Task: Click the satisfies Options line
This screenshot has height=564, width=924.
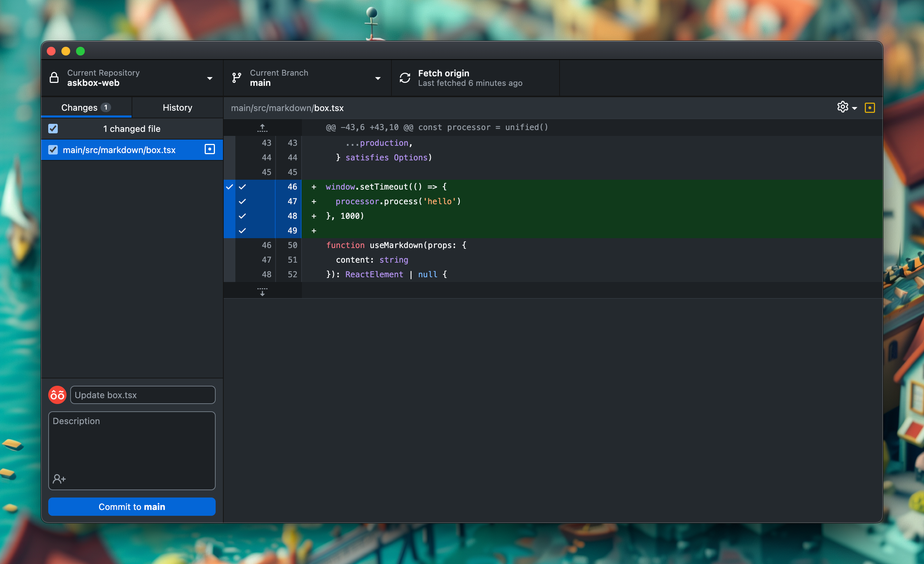Action: (x=384, y=157)
